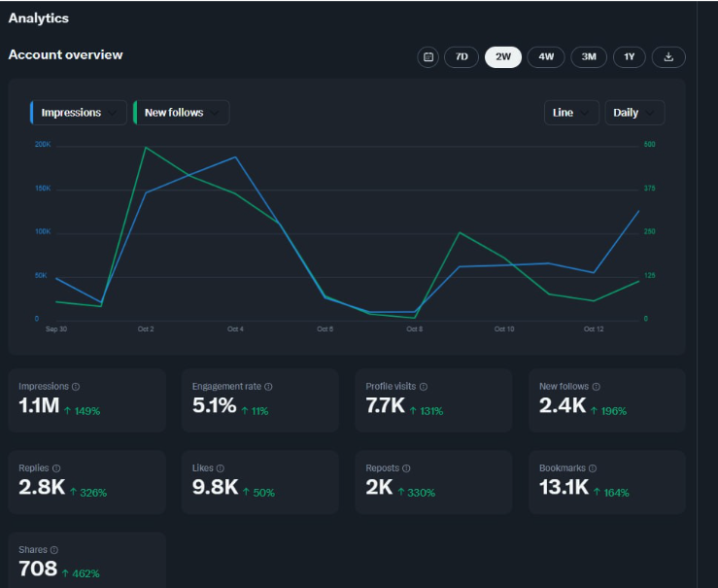
Task: Open the Daily granularity dropdown
Action: [x=634, y=113]
